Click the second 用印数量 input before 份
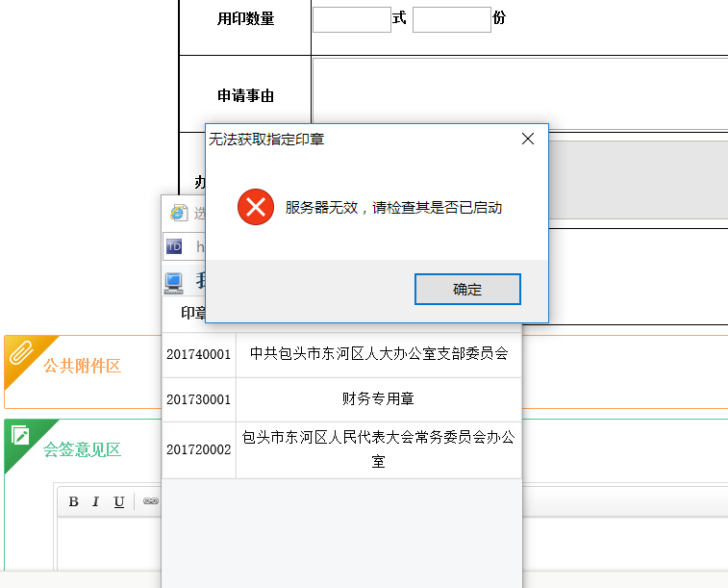This screenshot has width=728, height=588. tap(452, 19)
